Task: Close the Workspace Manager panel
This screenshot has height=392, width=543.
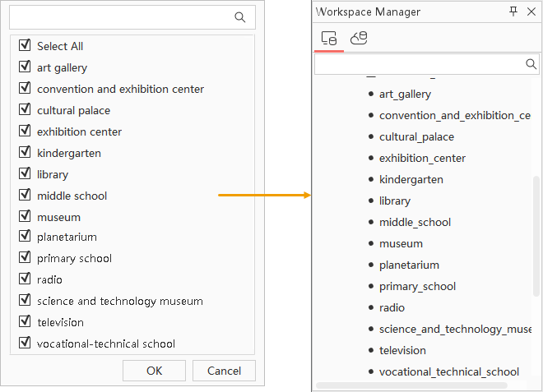Action: pyautogui.click(x=531, y=12)
